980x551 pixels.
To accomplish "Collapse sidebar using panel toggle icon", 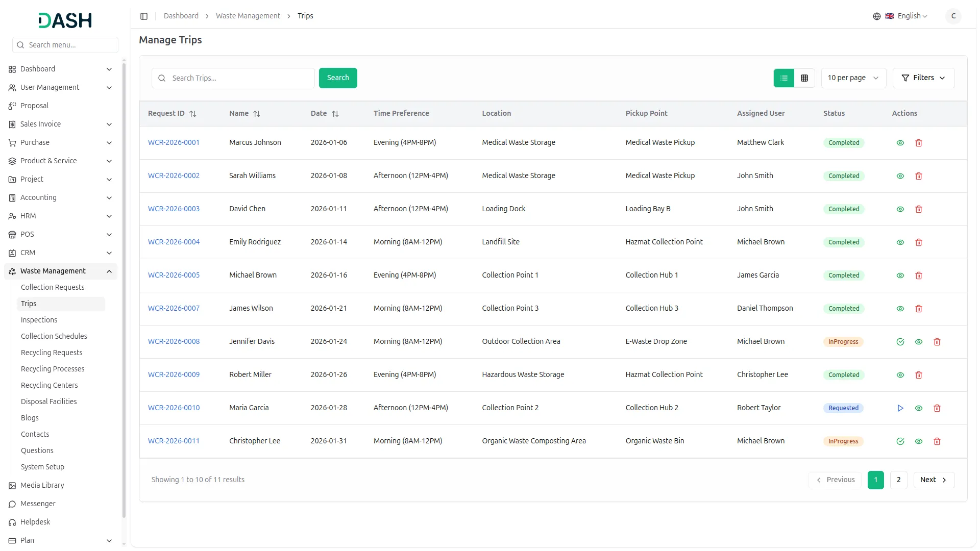I will coord(144,16).
